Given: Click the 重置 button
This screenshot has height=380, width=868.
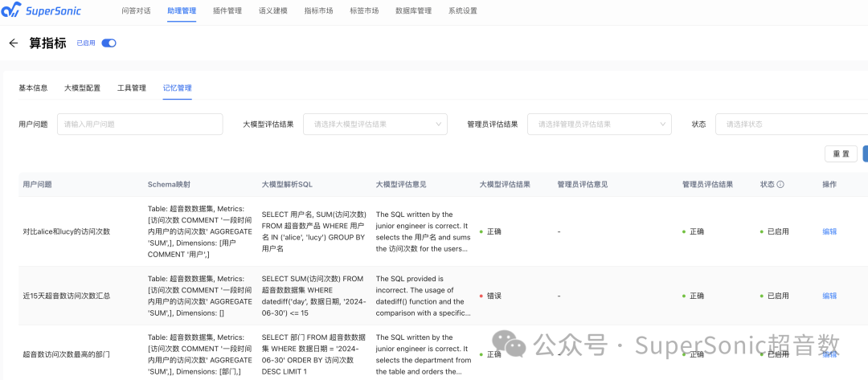Looking at the screenshot, I should pyautogui.click(x=841, y=154).
